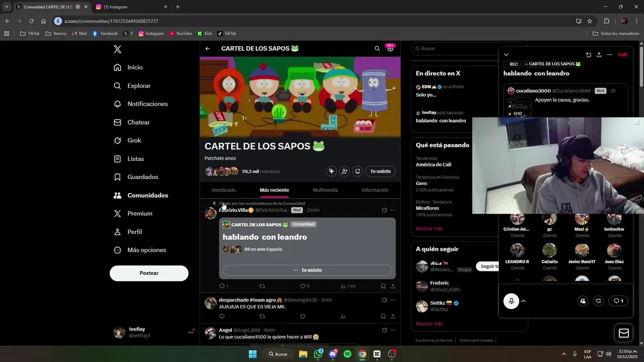
Task: Open the TikTok bookmark folder
Action: [30, 34]
